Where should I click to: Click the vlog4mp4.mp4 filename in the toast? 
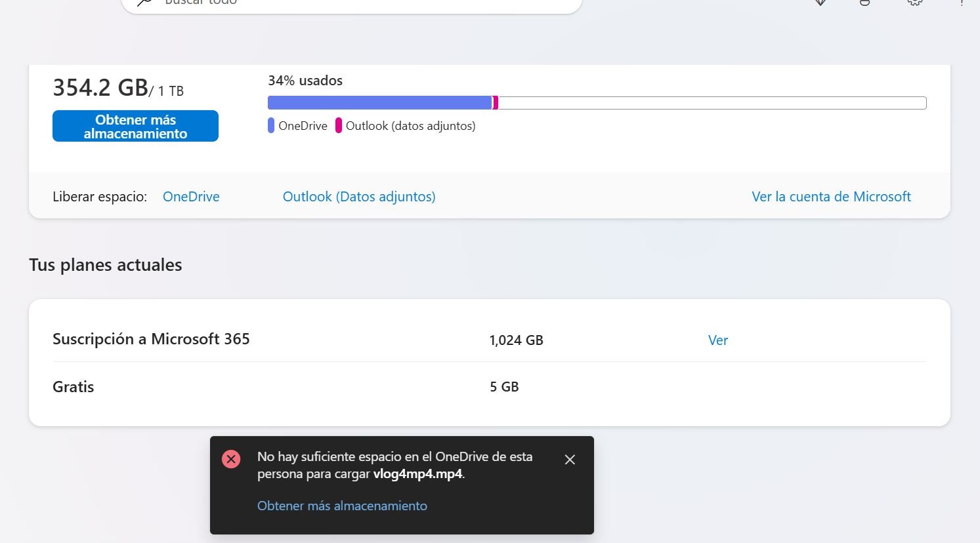click(x=417, y=474)
